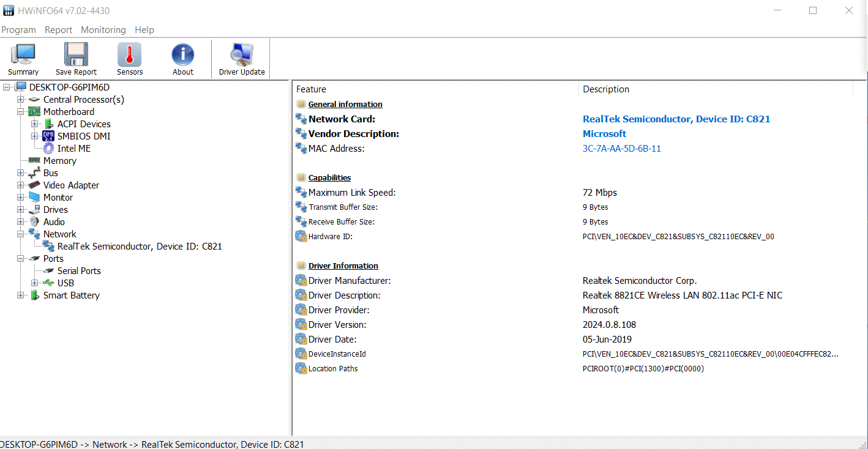This screenshot has height=449, width=868.
Task: Click the Ports tree icon
Action: coord(34,258)
